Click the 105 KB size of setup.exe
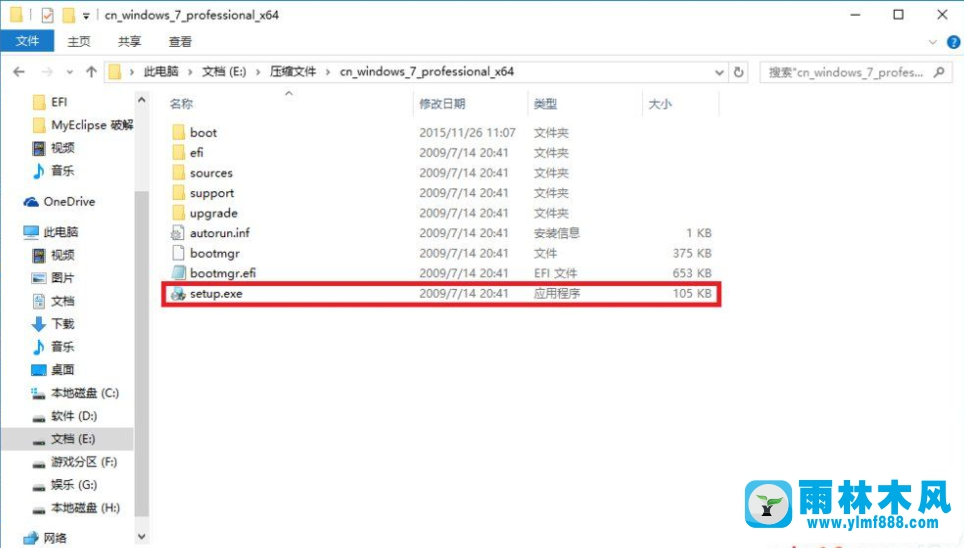 [692, 293]
